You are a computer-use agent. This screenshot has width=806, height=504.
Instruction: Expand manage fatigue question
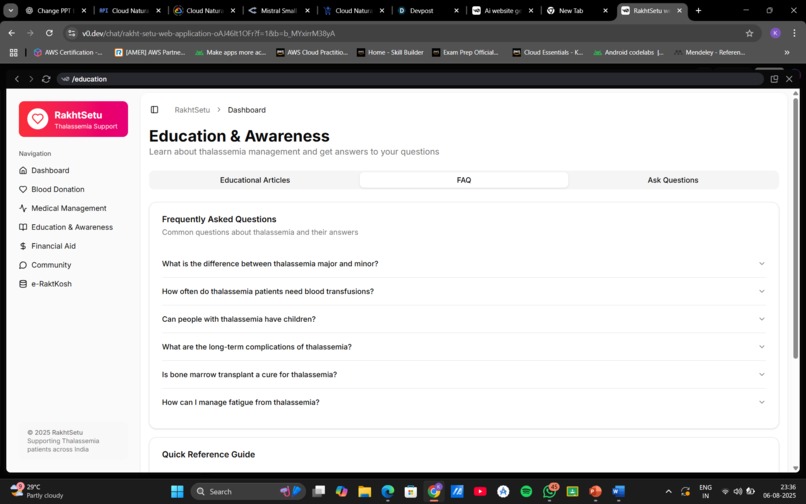464,402
